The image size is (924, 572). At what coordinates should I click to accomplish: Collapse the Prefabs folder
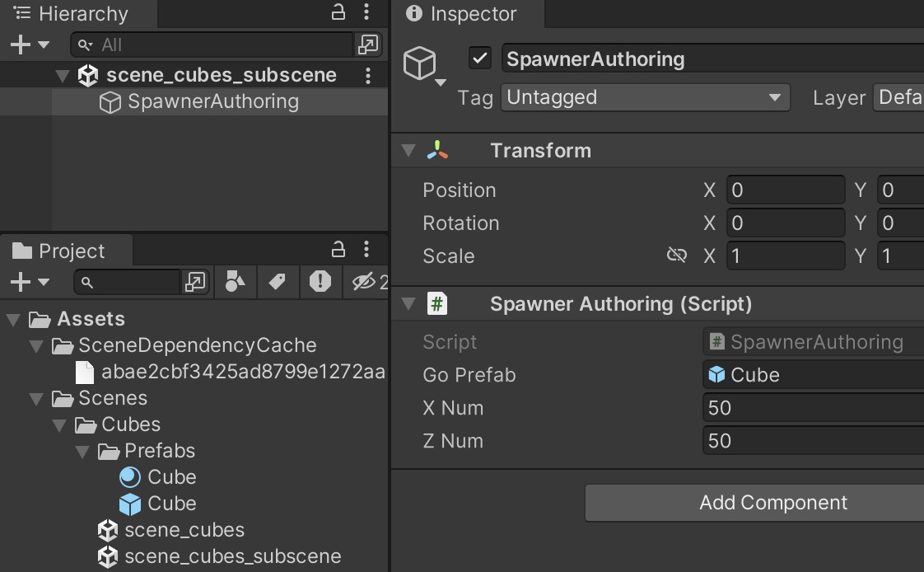click(82, 452)
